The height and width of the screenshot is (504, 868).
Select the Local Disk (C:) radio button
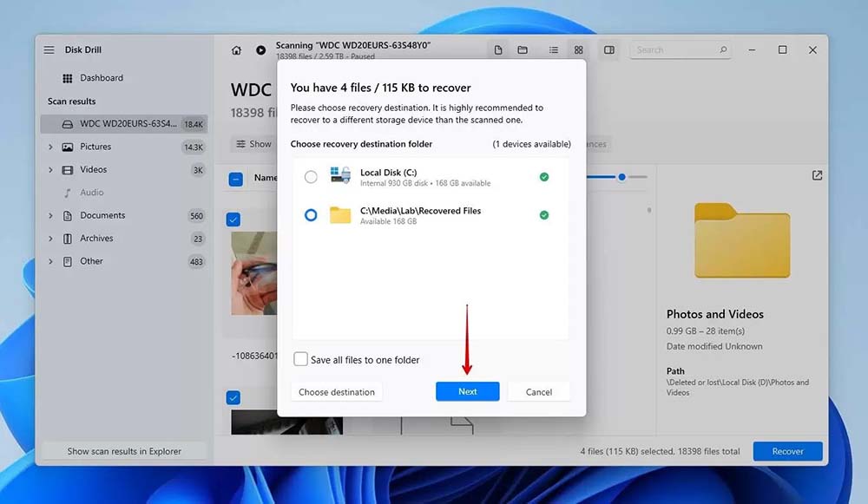[311, 177]
